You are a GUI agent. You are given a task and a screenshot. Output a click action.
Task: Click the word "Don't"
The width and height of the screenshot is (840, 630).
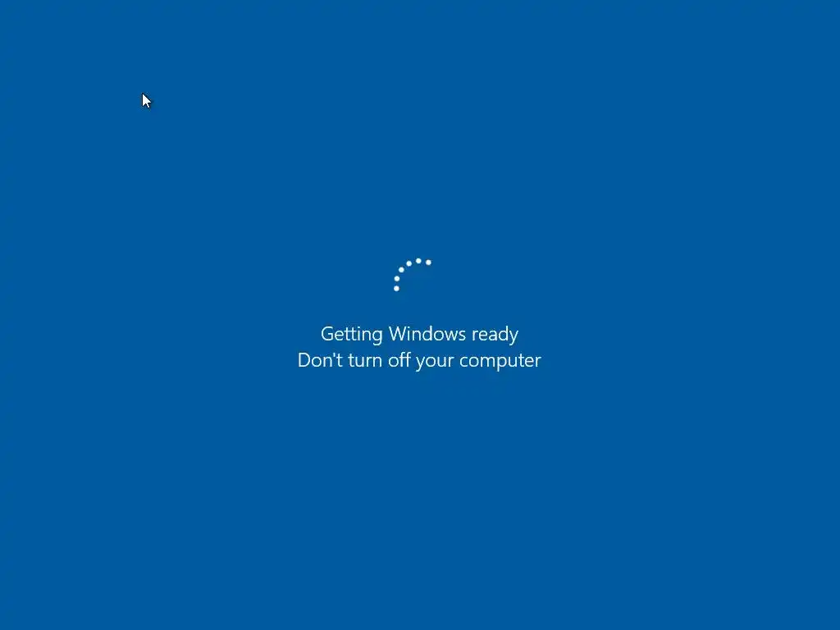(320, 359)
